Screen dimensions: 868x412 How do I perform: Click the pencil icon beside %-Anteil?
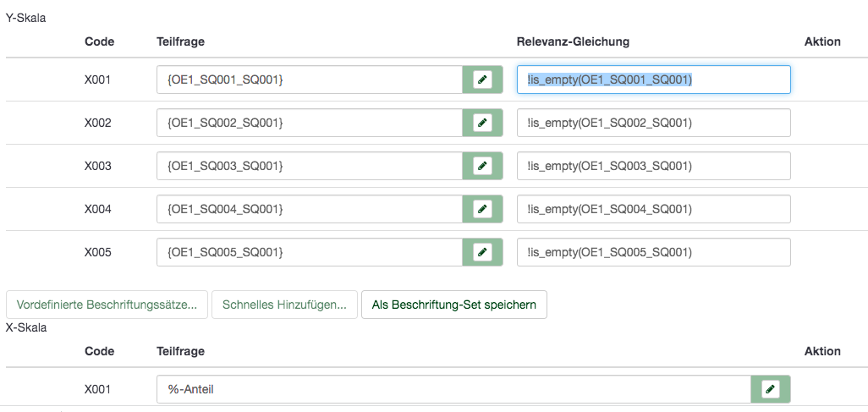coord(770,389)
